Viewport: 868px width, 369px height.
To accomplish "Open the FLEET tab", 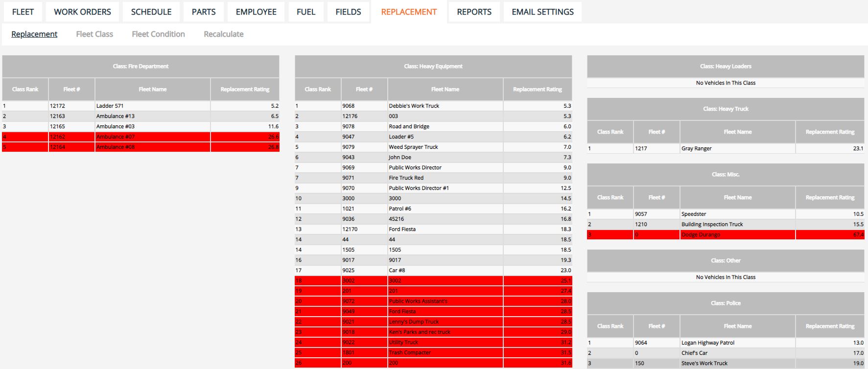I will coord(23,12).
